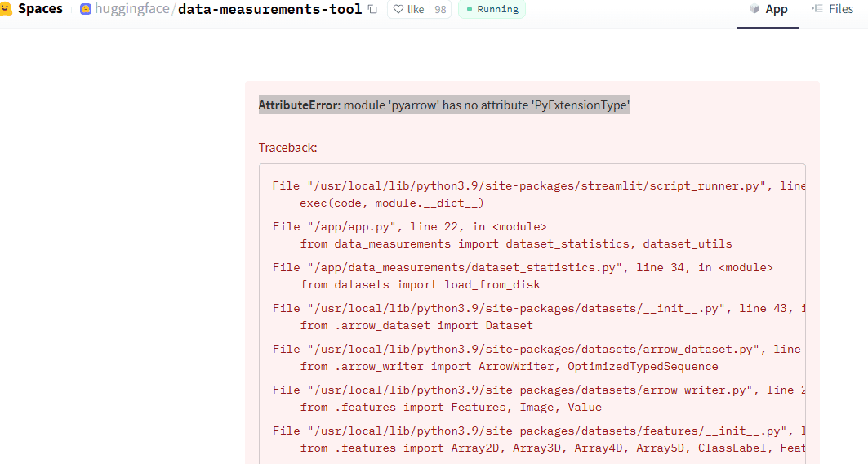Open the Spaces link
Image resolution: width=868 pixels, height=464 pixels.
click(40, 9)
